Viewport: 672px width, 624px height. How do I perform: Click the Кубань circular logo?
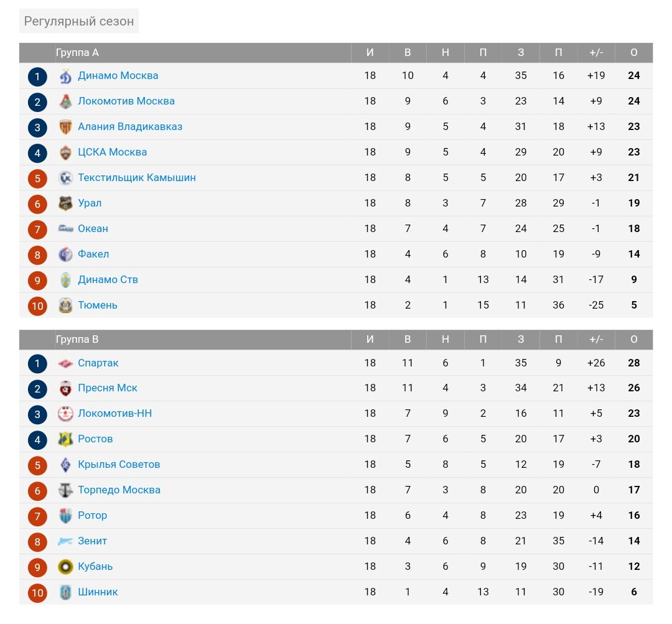point(65,567)
